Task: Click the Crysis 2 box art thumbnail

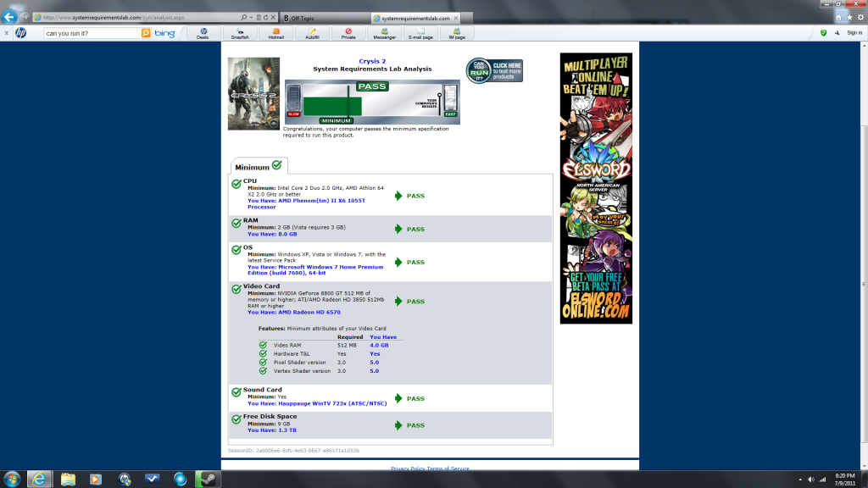Action: click(253, 93)
